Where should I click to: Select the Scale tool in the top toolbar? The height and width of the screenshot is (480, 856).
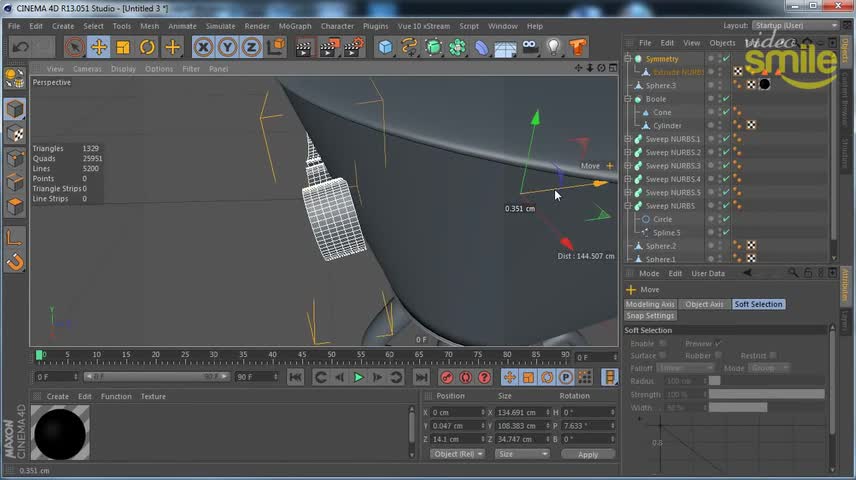[123, 47]
